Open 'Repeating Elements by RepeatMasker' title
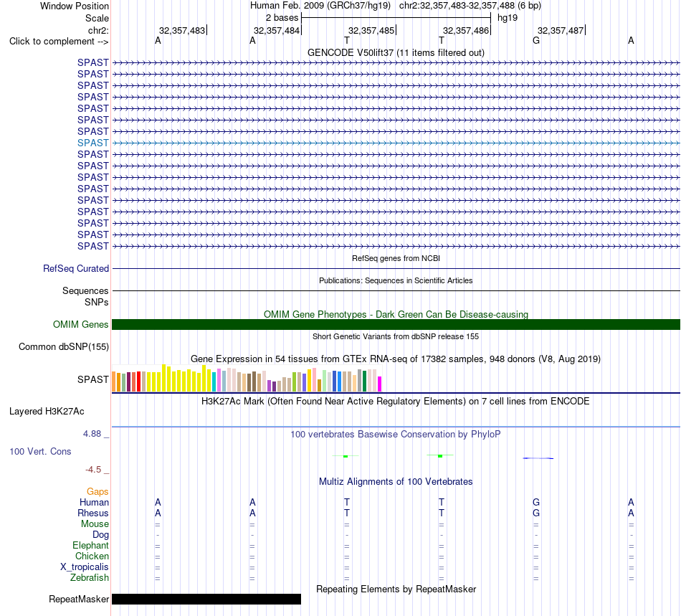681x616 pixels. [x=396, y=589]
